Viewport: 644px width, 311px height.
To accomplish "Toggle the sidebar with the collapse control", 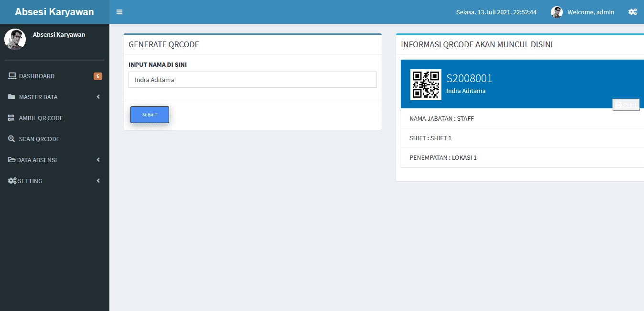I will [x=119, y=11].
